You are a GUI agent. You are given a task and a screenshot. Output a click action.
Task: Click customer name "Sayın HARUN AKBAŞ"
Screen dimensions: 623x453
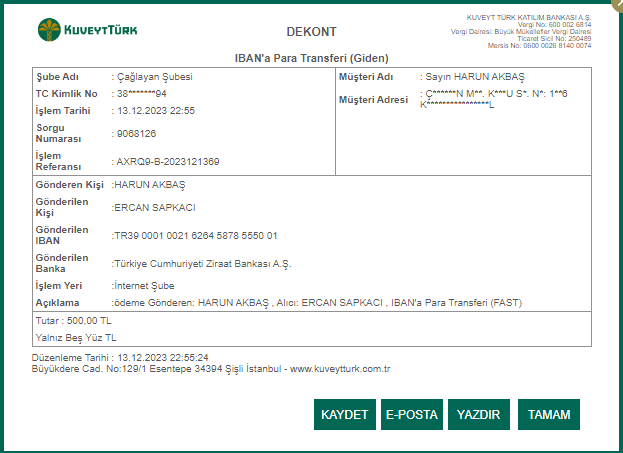(475, 77)
